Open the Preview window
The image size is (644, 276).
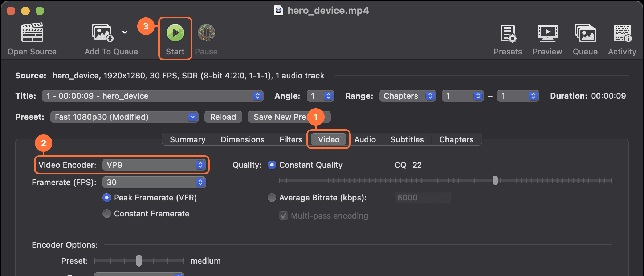(547, 38)
